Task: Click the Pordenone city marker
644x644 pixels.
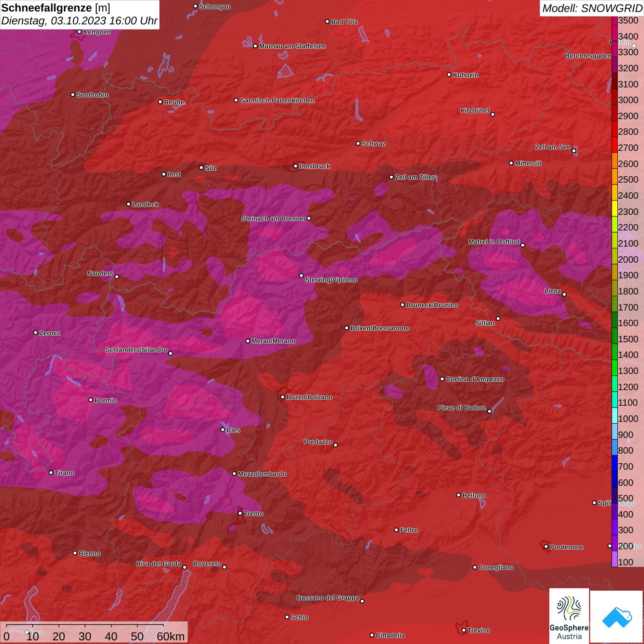Action: (x=546, y=546)
